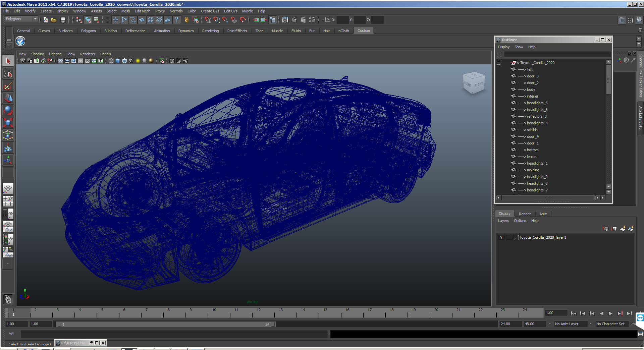Click the MEL command line input
Screen dimensions: 644x350
point(174,334)
